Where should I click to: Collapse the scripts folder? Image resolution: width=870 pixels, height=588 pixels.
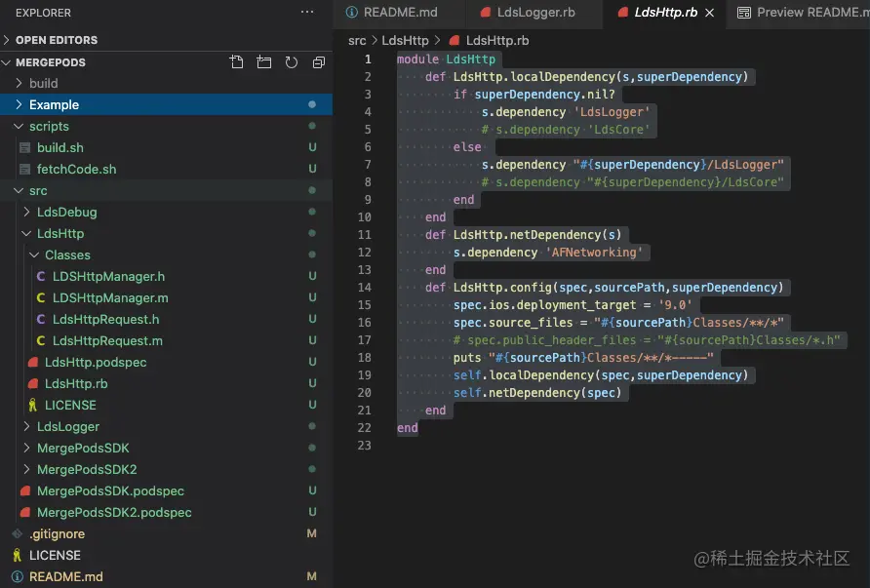[x=19, y=127]
